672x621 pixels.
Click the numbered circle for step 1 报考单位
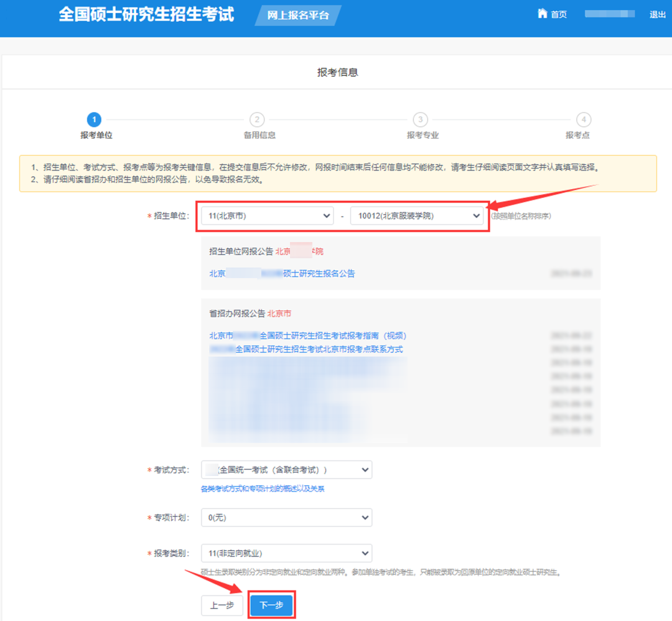pyautogui.click(x=94, y=119)
